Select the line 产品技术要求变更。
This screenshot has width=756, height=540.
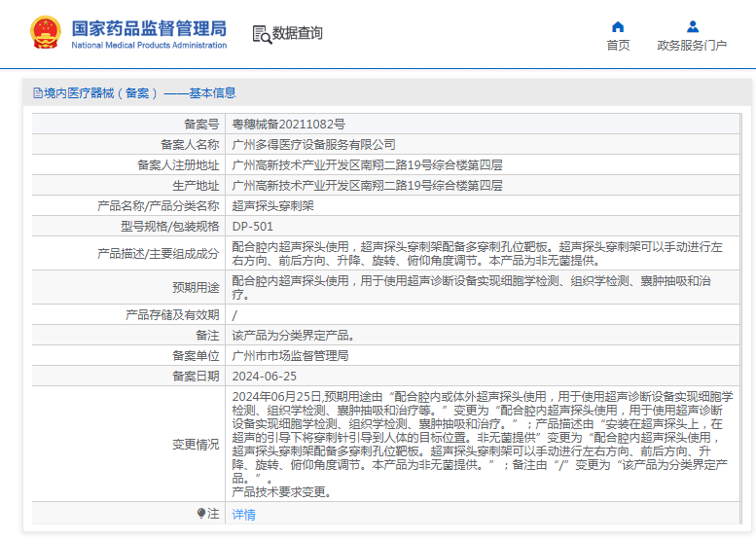282,492
